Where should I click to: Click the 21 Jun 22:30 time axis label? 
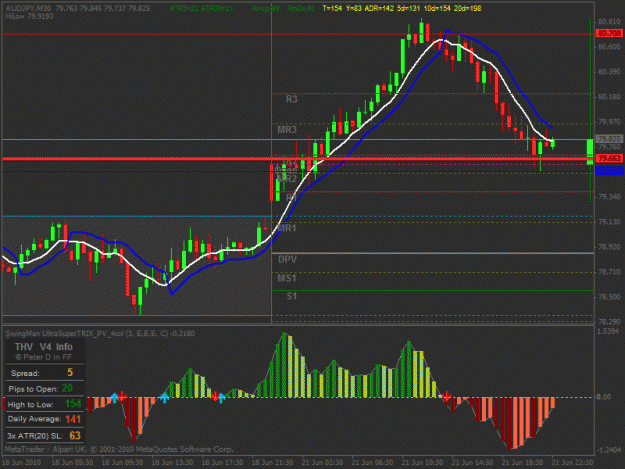(572, 463)
